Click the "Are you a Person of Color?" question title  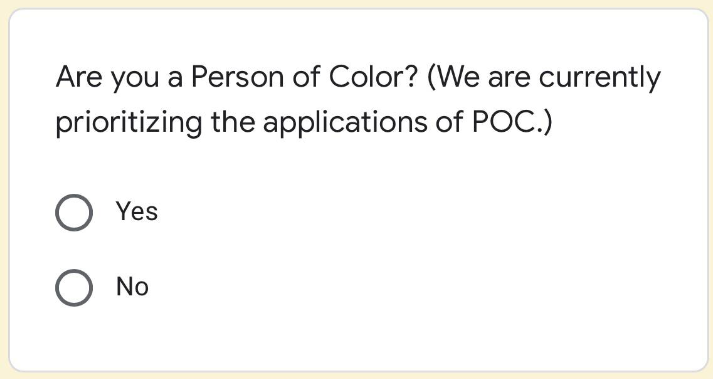pos(236,77)
